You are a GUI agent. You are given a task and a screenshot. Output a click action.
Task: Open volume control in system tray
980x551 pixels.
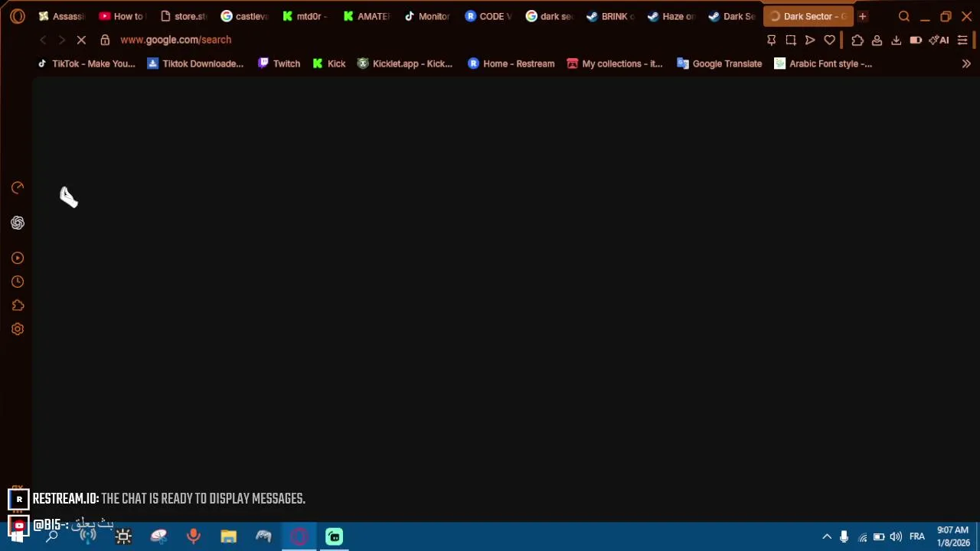pyautogui.click(x=896, y=536)
